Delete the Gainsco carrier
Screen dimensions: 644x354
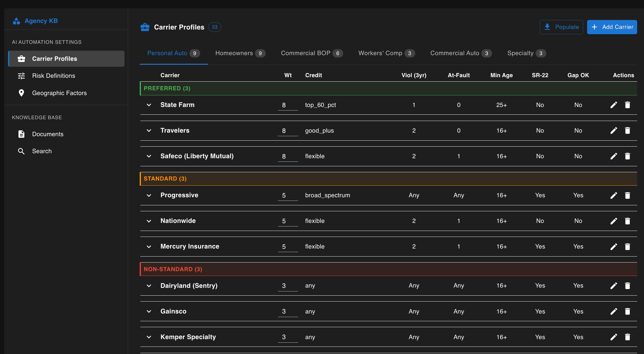627,311
